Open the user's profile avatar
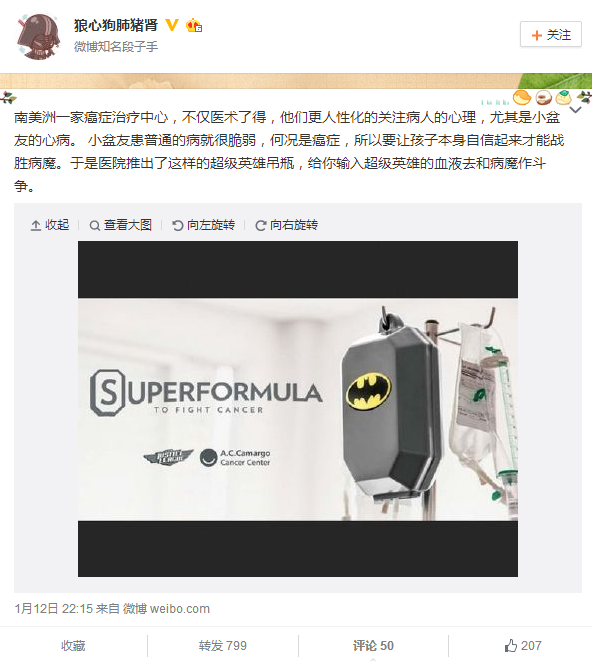592x661 pixels. click(38, 37)
